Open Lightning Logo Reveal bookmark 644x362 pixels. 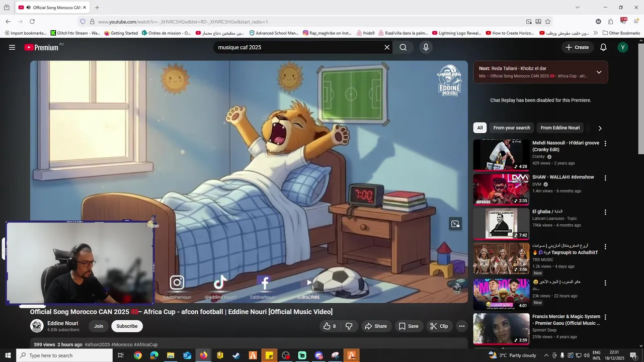tap(457, 33)
